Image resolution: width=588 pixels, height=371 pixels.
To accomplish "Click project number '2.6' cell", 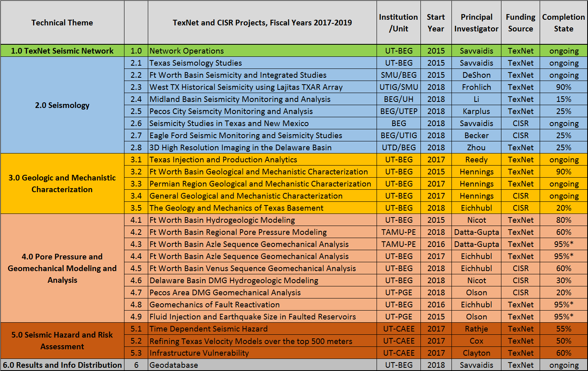I will pos(136,123).
